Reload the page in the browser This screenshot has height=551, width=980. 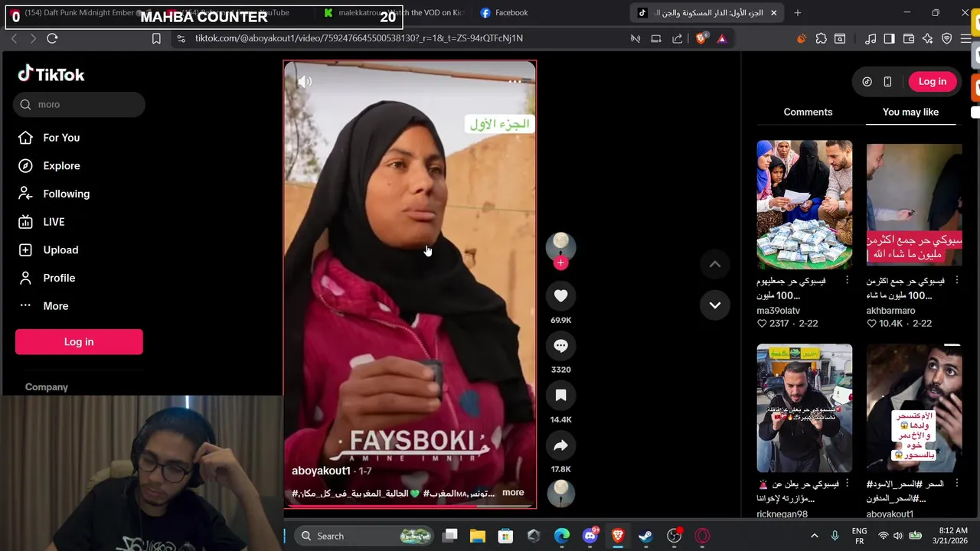(52, 38)
